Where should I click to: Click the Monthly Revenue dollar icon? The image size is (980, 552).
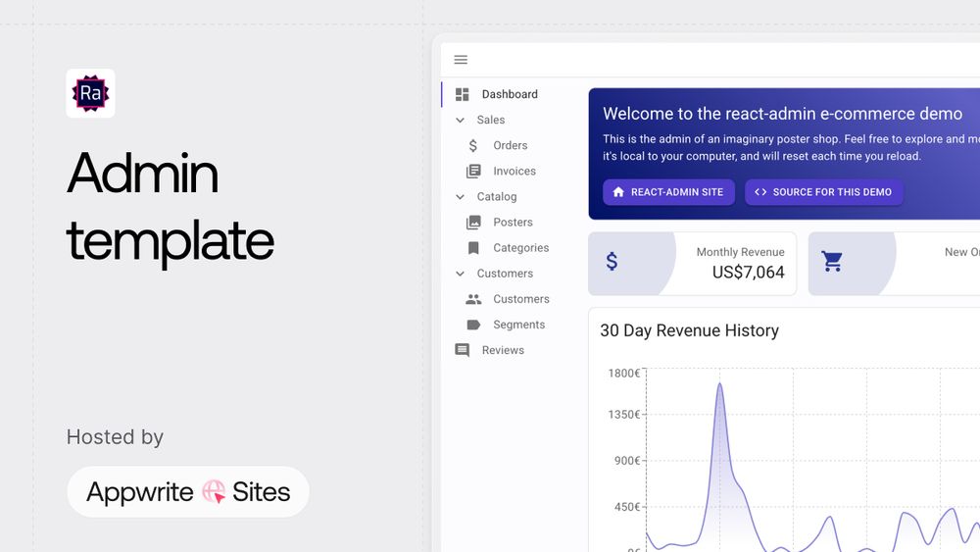[612, 262]
